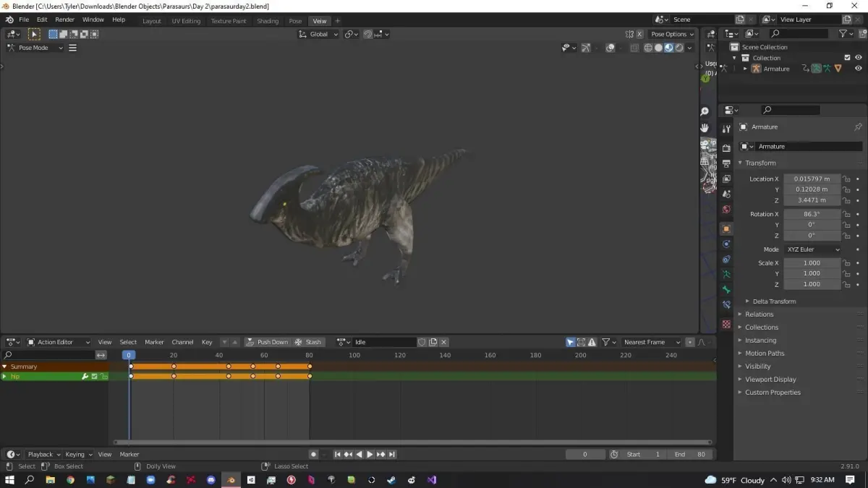Hide Armature with eye icon
868x488 pixels.
tap(859, 69)
